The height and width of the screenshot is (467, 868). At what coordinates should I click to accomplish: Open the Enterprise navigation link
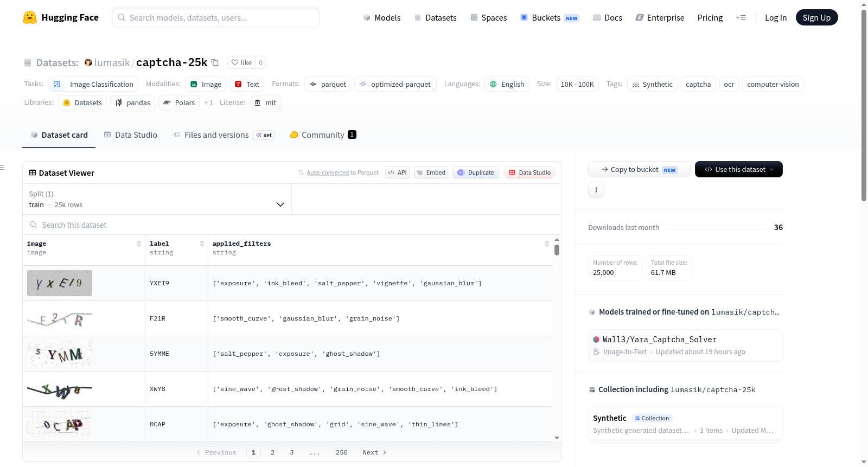(x=660, y=17)
